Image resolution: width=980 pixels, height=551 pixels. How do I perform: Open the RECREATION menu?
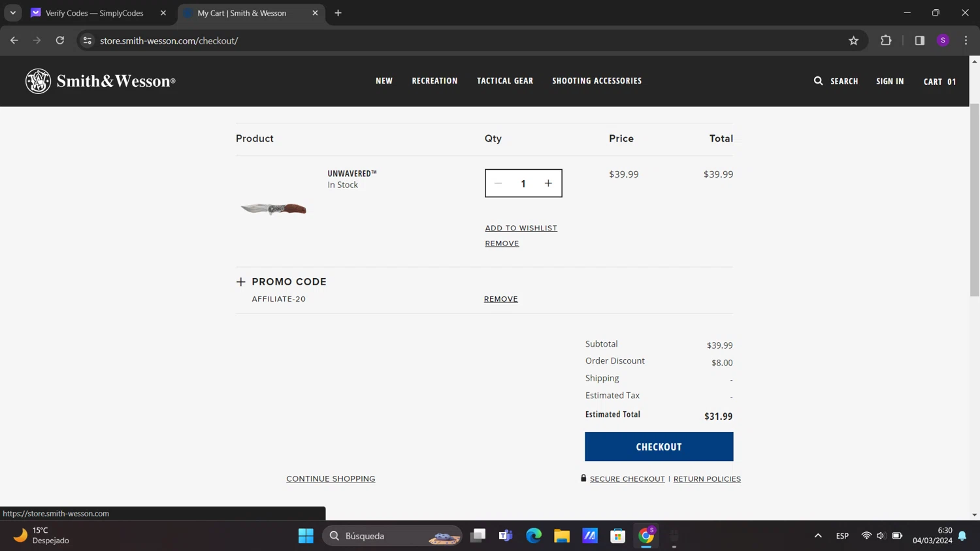point(434,81)
